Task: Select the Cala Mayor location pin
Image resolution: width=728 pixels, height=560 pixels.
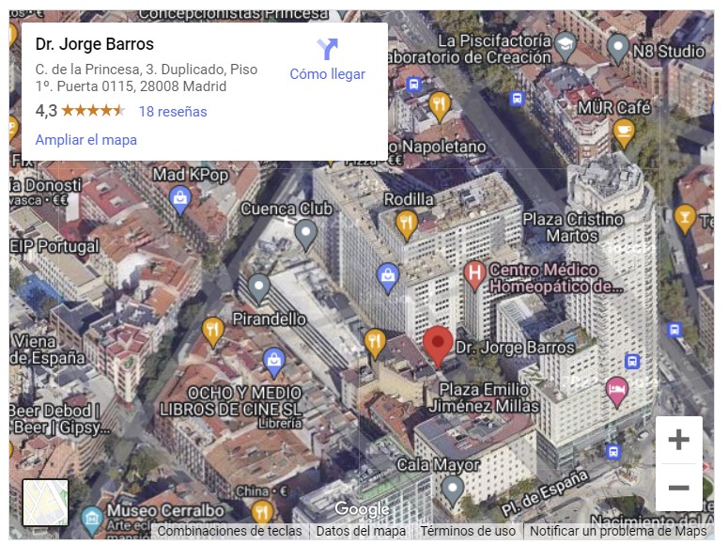Action: (452, 491)
